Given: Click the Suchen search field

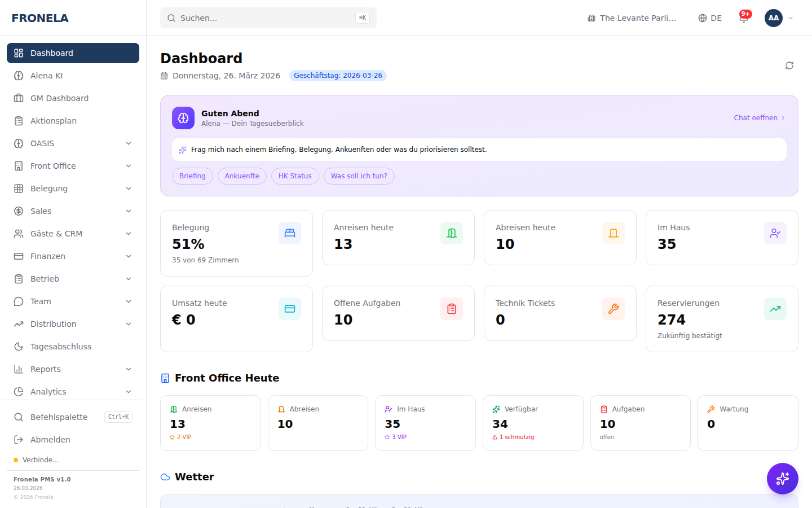Looking at the screenshot, I should pyautogui.click(x=268, y=17).
